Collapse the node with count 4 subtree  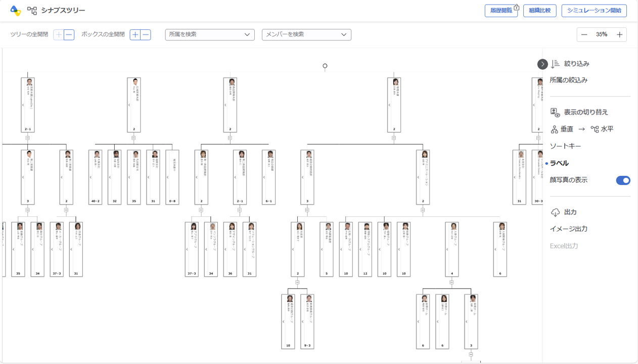click(x=451, y=283)
